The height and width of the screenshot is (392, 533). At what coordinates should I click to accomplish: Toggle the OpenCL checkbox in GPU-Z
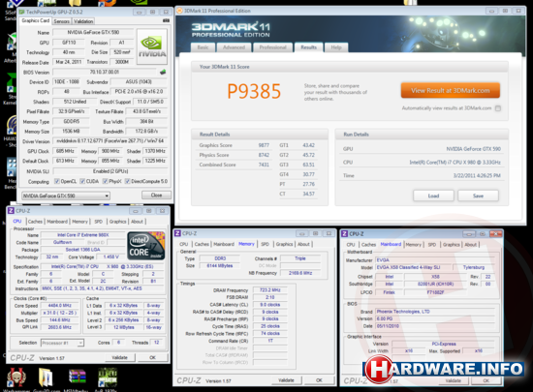[x=57, y=181]
